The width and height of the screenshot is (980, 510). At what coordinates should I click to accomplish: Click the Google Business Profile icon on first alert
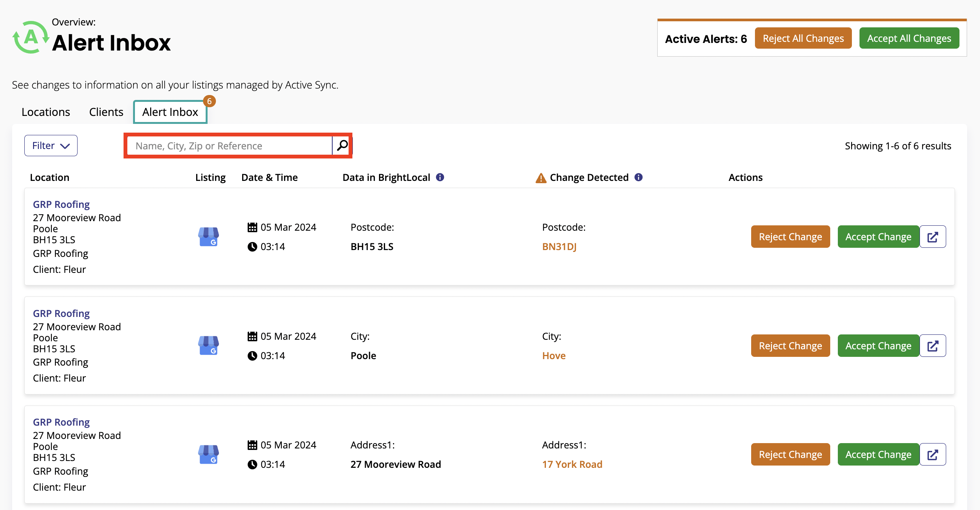coord(208,236)
